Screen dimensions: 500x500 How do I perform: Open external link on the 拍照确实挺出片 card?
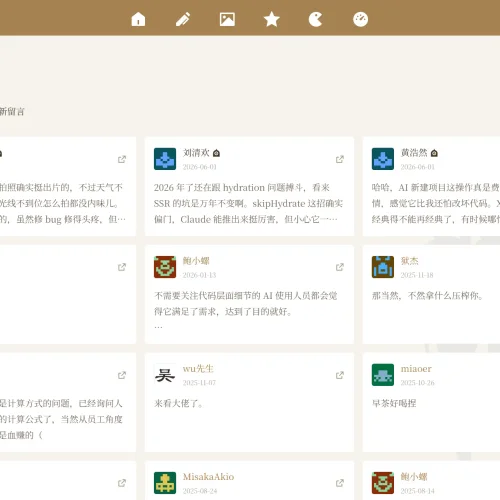pyautogui.click(x=122, y=159)
